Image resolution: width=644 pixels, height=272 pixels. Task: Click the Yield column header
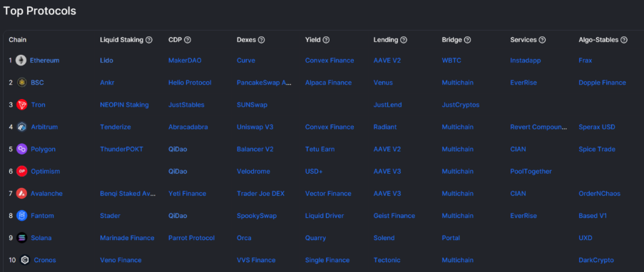click(x=313, y=40)
